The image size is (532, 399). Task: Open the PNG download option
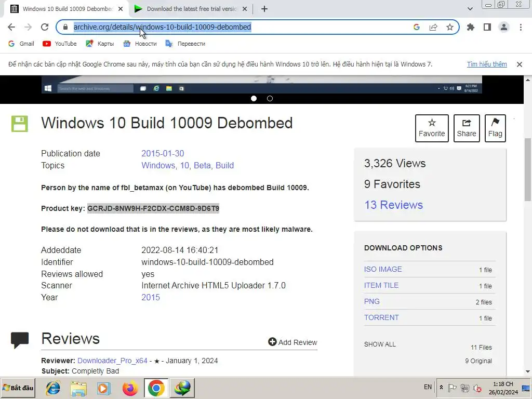[372, 301]
